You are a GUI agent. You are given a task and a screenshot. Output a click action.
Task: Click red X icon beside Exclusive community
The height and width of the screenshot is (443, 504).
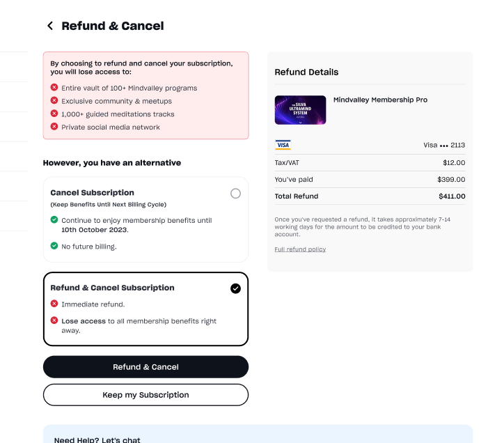point(54,100)
